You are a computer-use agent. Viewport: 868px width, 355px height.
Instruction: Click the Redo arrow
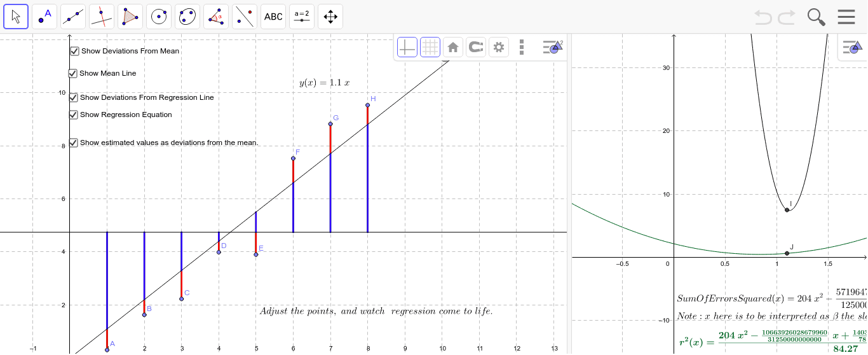[787, 17]
